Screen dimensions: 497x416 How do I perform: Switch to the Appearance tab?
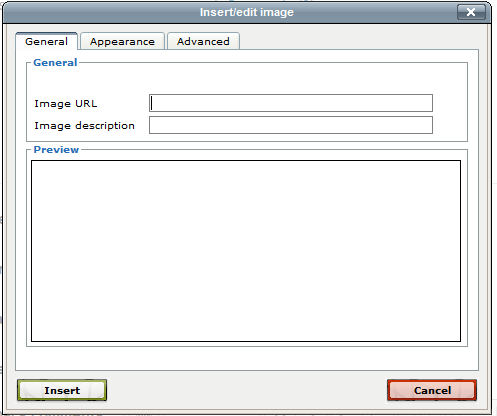click(x=122, y=41)
